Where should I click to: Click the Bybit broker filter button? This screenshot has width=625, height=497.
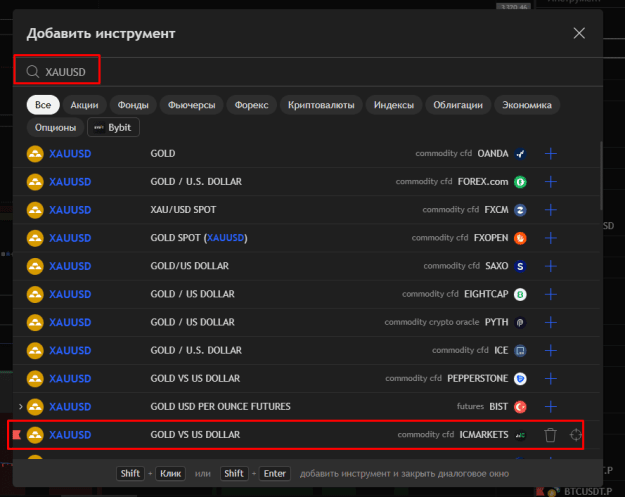114,128
